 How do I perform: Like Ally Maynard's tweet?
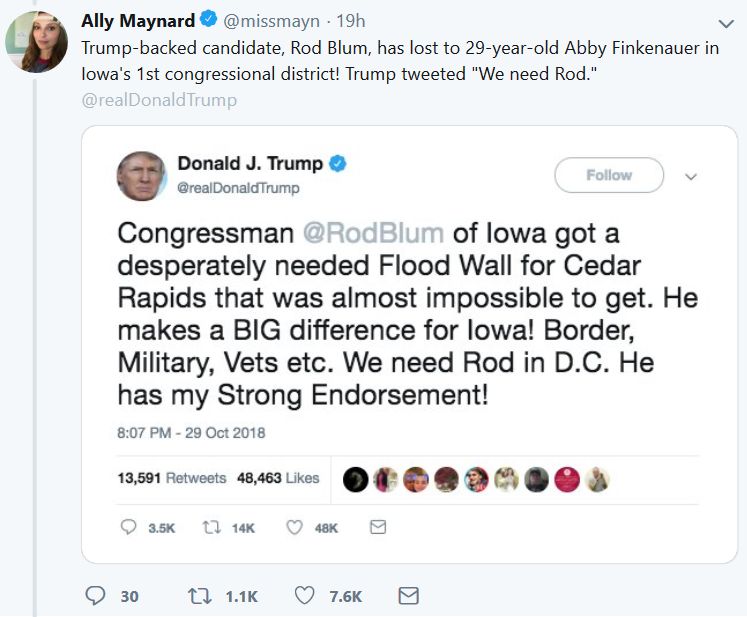[305, 596]
